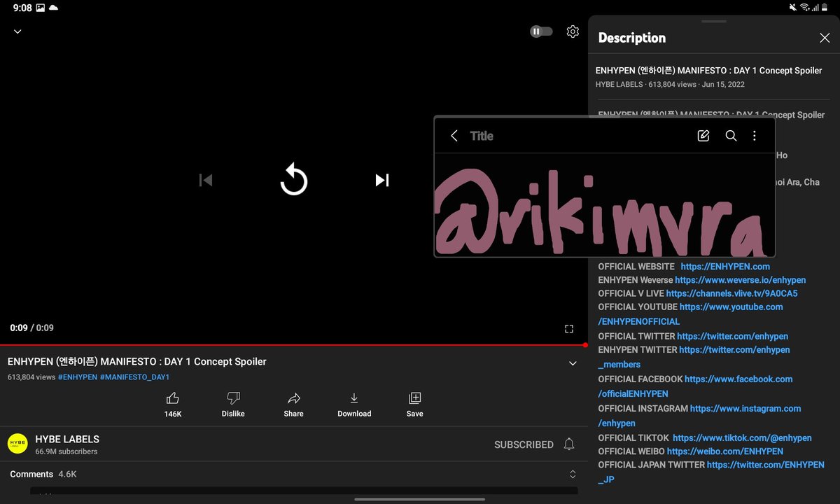Enter fullscreen mode

click(569, 328)
